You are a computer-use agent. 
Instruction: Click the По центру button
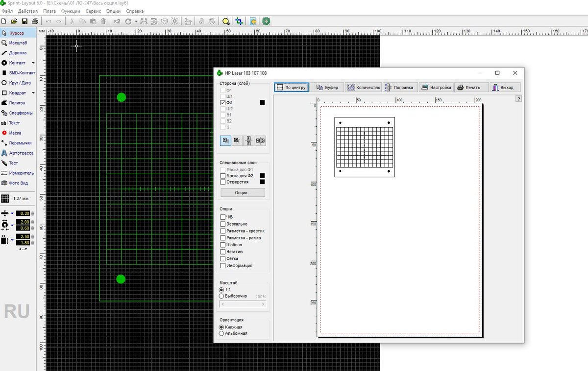point(291,88)
